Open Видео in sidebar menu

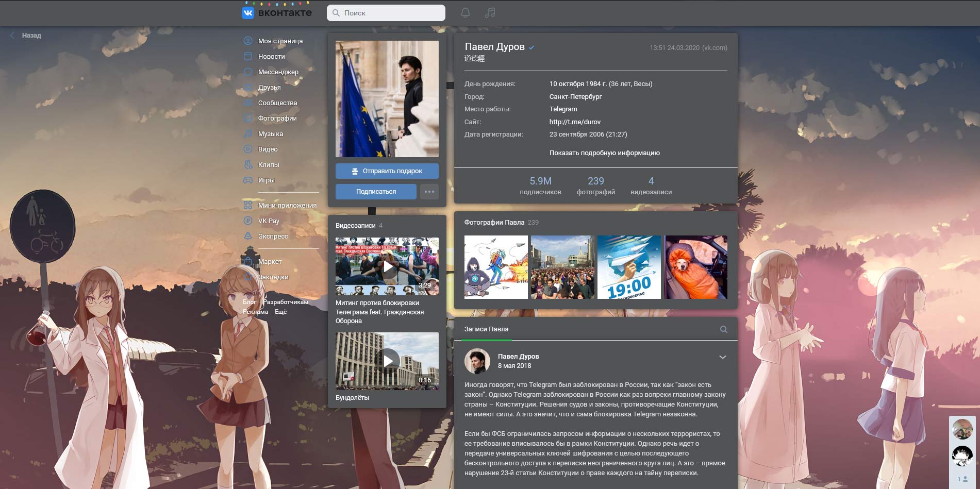coord(268,149)
